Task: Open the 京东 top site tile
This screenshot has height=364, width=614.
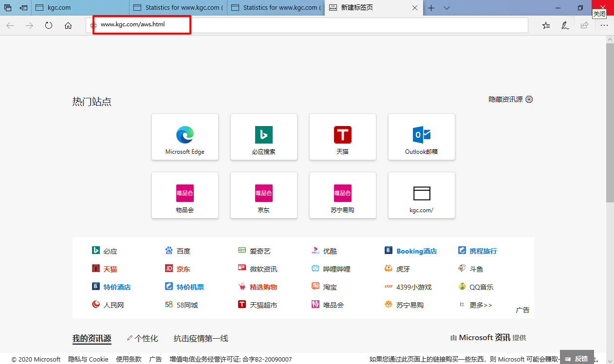Action: (x=264, y=195)
